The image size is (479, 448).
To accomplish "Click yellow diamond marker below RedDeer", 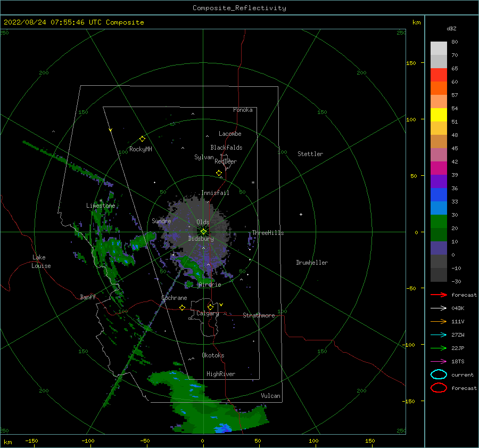I will click(219, 173).
